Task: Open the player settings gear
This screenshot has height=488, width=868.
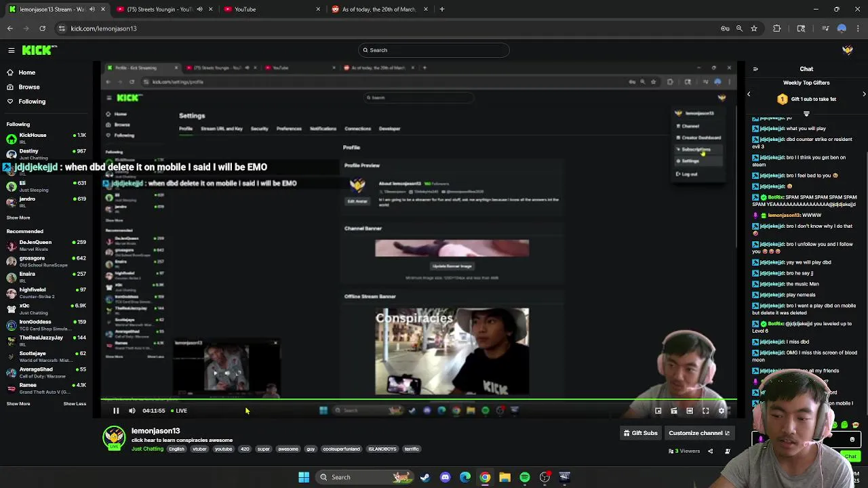Action: click(722, 410)
